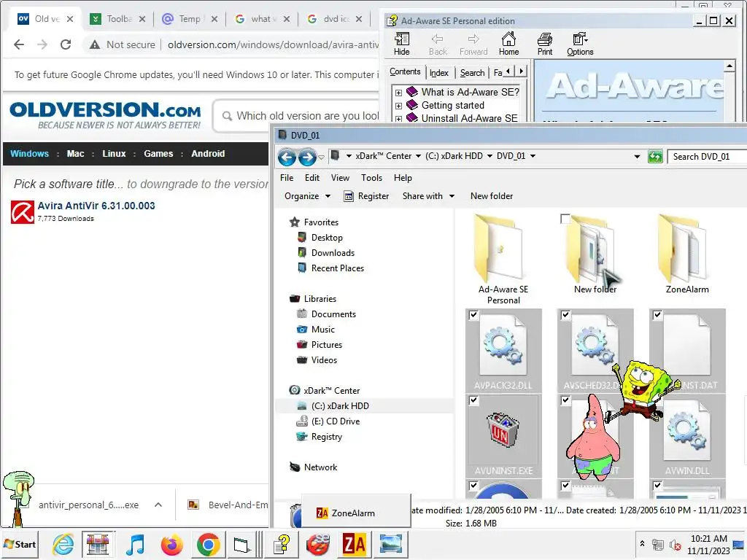Open the antivir_personal download options chevron
The width and height of the screenshot is (747, 560).
coord(158,505)
